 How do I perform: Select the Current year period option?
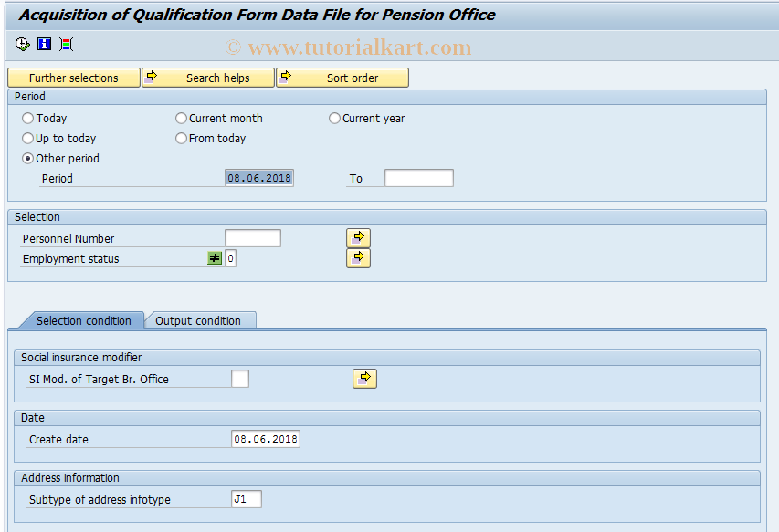334,119
